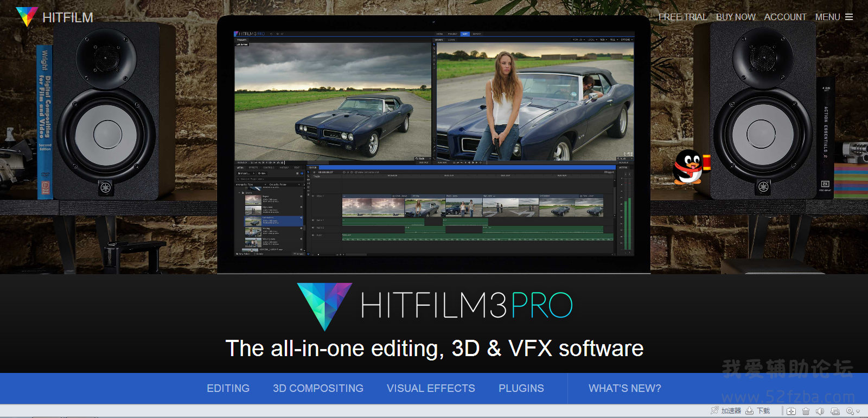
Task: Open the WHAT'S NEW? tab
Action: (624, 388)
